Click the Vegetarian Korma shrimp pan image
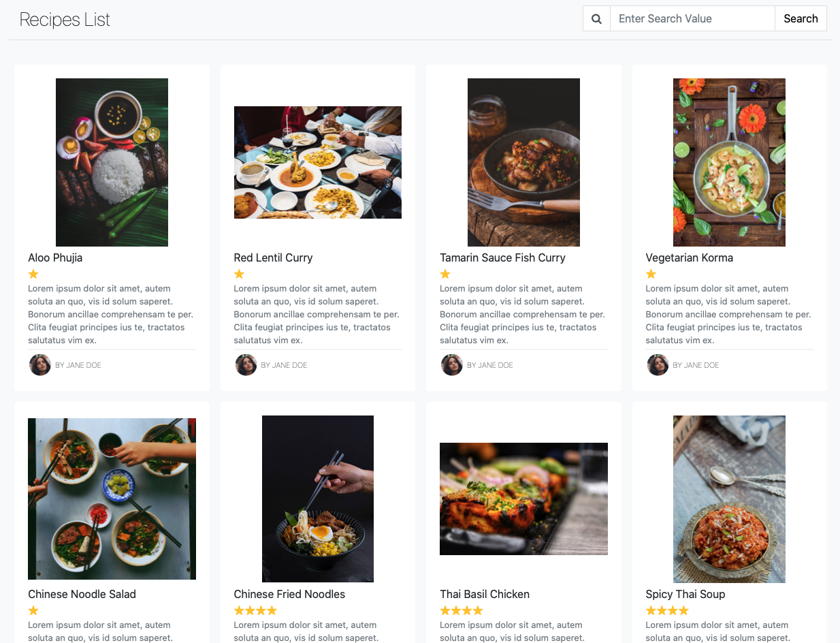Viewport: 840px width, 643px height. [729, 162]
